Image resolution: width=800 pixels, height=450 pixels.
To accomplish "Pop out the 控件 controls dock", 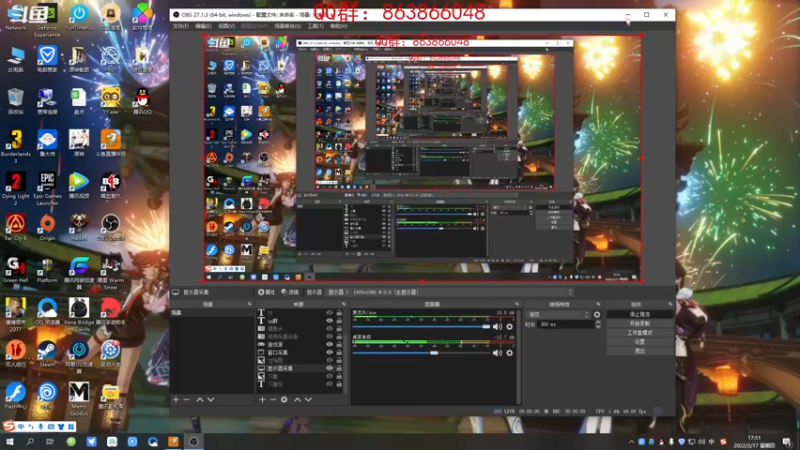I will [x=670, y=304].
